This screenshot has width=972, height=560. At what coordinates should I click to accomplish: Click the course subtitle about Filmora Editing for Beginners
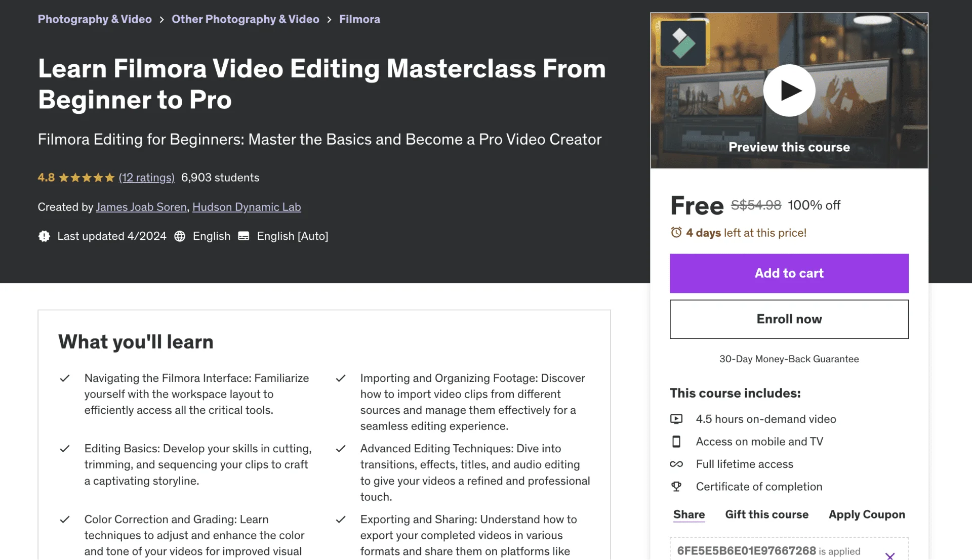[x=319, y=140]
